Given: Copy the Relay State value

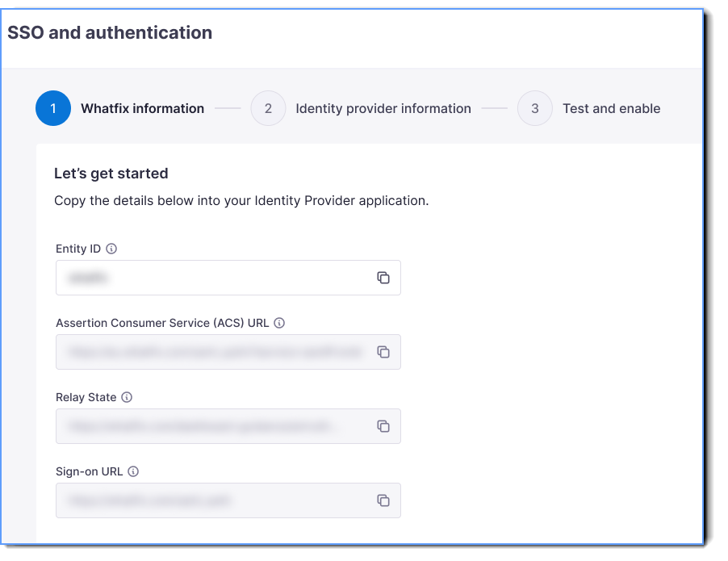Looking at the screenshot, I should [x=383, y=426].
